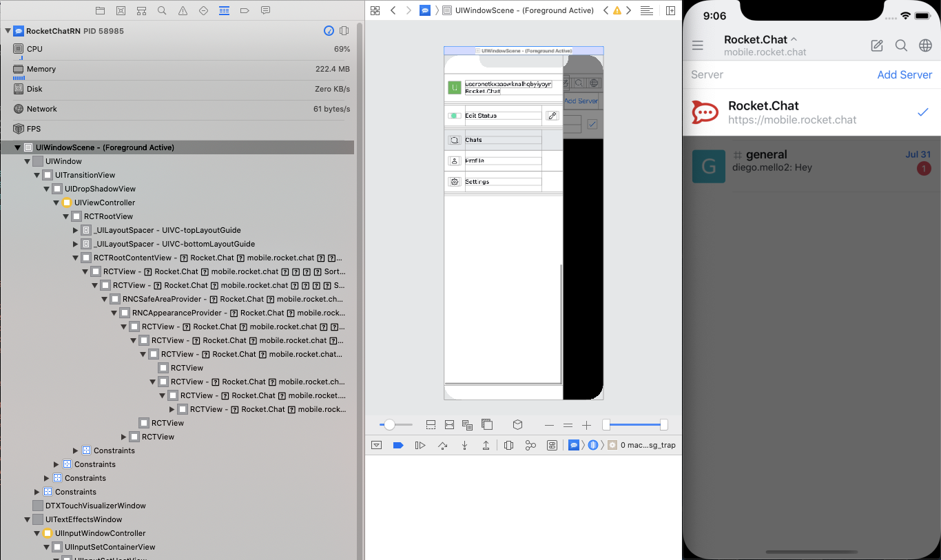Collapse the Rocket.Chat server dropdown header
This screenshot has height=560, width=941.
pos(765,45)
